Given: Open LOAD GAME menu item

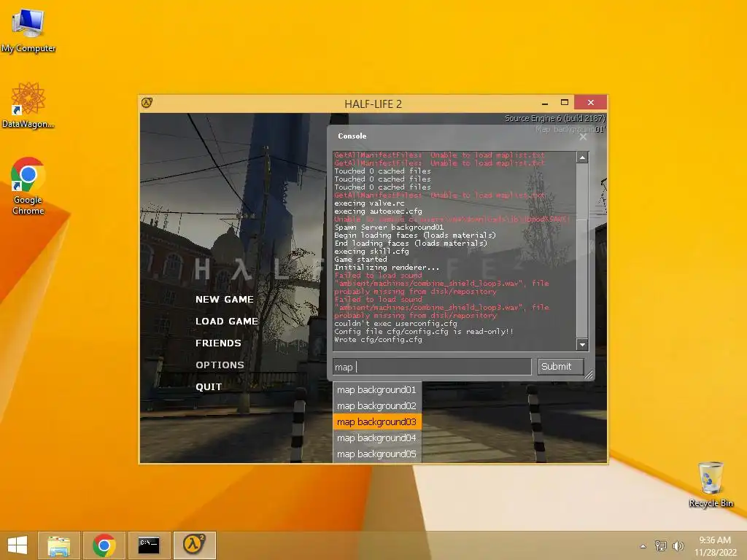Looking at the screenshot, I should tap(227, 322).
